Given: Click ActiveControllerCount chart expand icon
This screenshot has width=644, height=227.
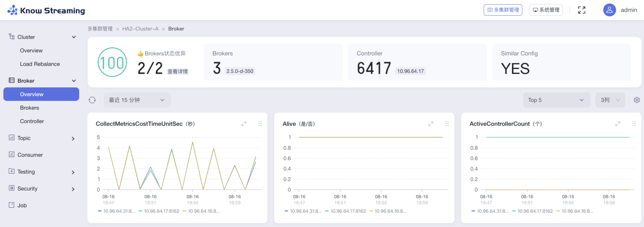Looking at the screenshot, I should pyautogui.click(x=618, y=124).
